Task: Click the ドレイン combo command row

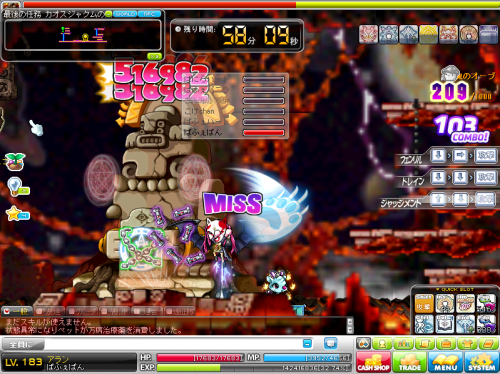Action: click(x=448, y=178)
